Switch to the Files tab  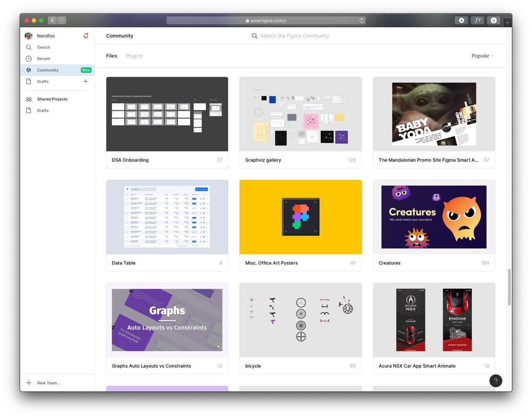pos(111,56)
